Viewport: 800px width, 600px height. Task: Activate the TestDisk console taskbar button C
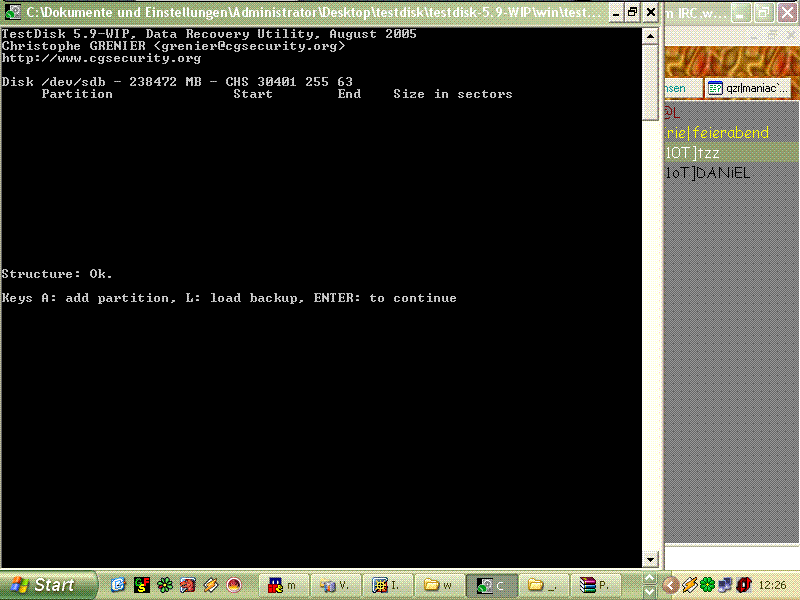click(x=492, y=585)
